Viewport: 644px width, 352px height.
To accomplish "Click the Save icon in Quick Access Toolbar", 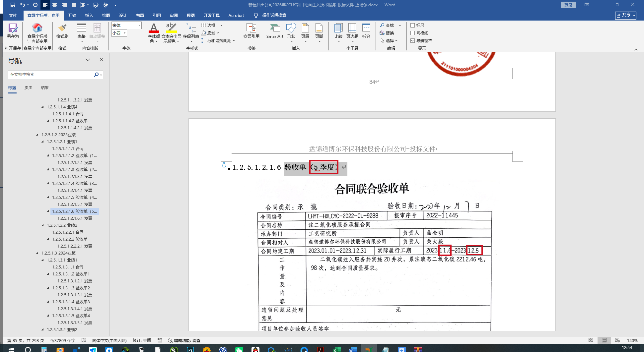I will click(13, 5).
